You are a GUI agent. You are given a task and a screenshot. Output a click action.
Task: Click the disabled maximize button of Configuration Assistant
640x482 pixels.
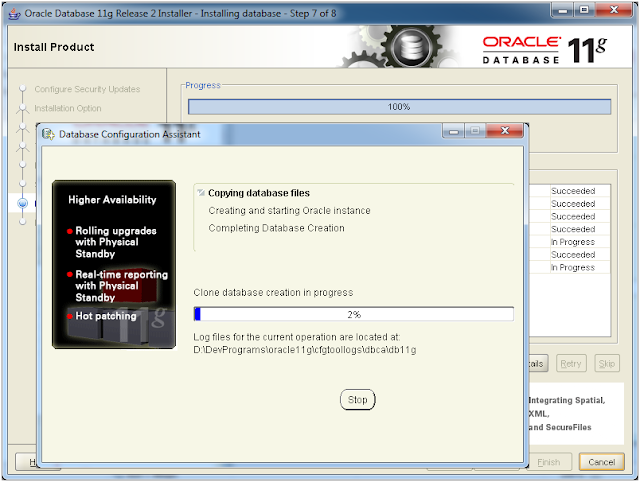[x=475, y=131]
